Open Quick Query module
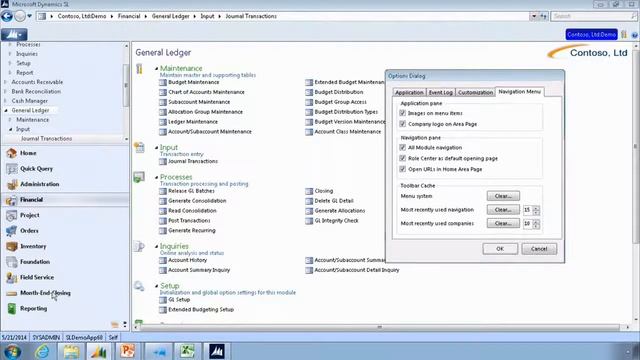The width and height of the screenshot is (640, 360). [x=36, y=169]
